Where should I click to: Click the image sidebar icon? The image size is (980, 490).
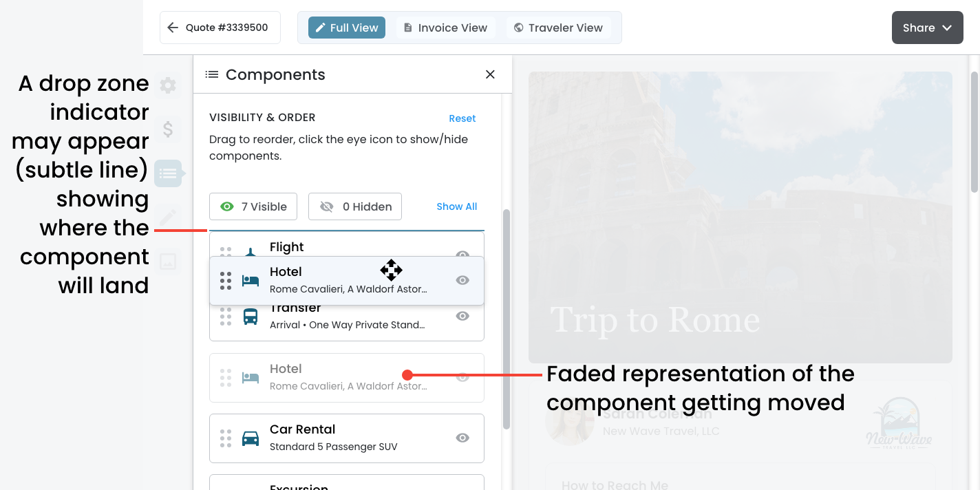(168, 261)
